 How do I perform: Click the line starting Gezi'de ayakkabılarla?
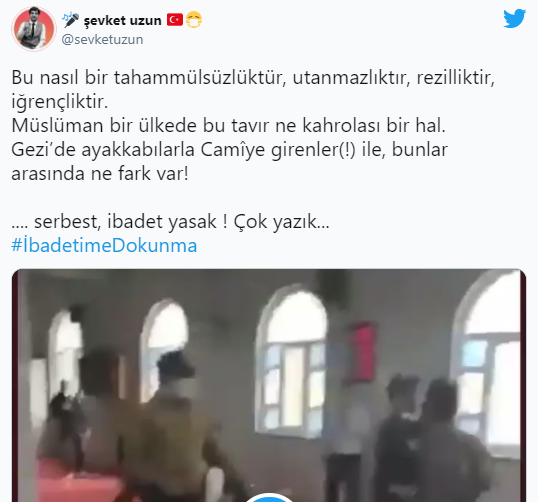click(x=230, y=150)
